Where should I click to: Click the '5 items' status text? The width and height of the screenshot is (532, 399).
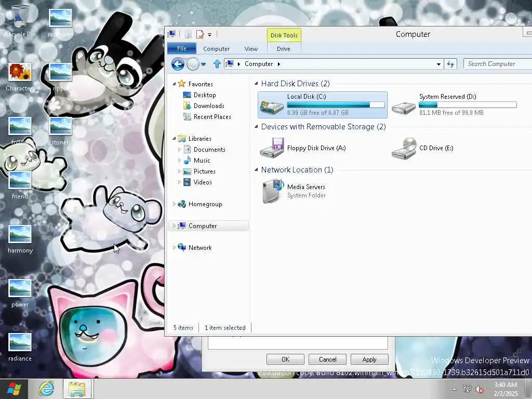[x=183, y=328]
